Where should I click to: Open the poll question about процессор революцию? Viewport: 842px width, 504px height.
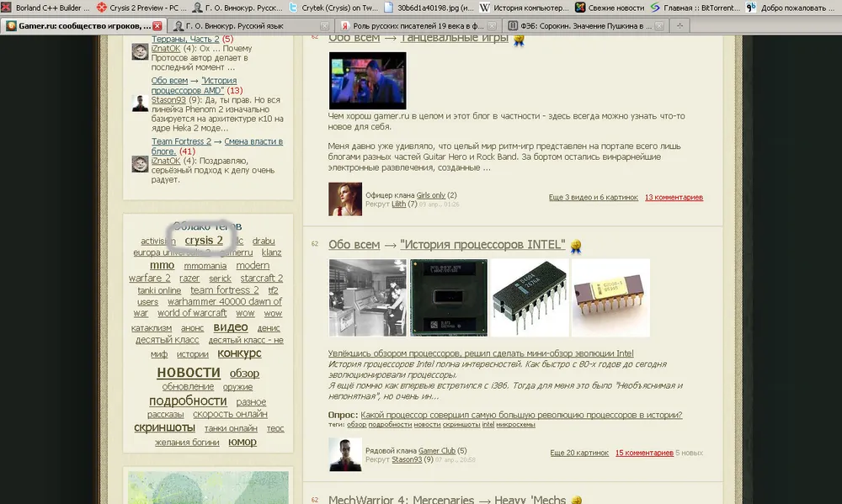click(x=521, y=415)
